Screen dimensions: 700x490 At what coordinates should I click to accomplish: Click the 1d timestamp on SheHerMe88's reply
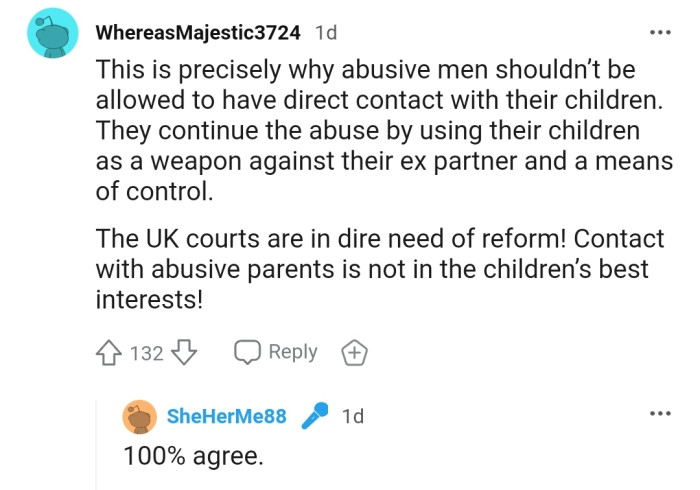353,416
